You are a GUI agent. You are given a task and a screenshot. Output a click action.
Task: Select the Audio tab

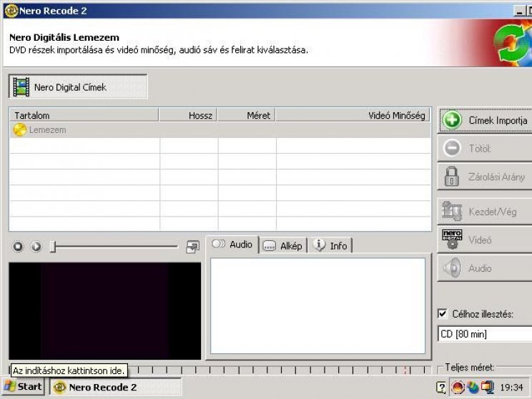(232, 245)
